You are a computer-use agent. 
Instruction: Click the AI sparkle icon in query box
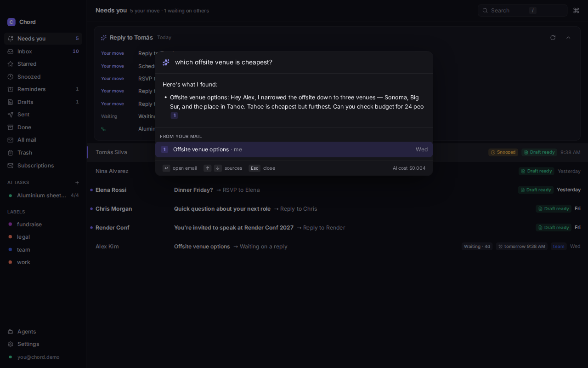(166, 62)
